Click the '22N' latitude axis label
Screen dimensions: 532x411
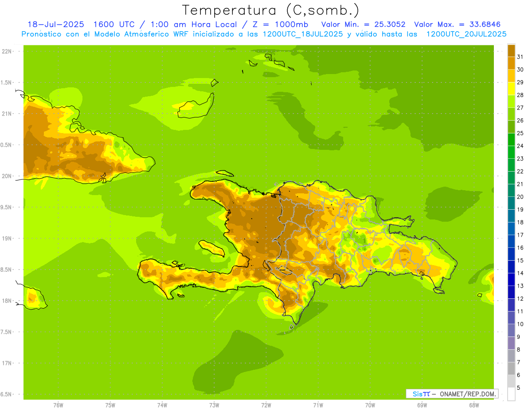click(7, 51)
